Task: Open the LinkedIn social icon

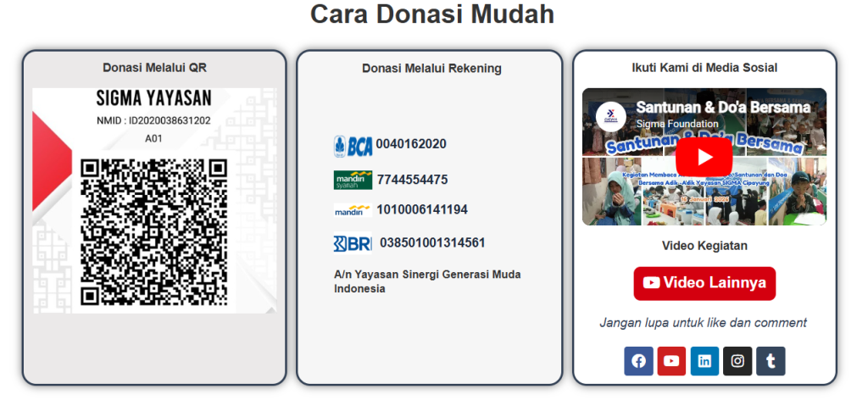Action: (704, 361)
